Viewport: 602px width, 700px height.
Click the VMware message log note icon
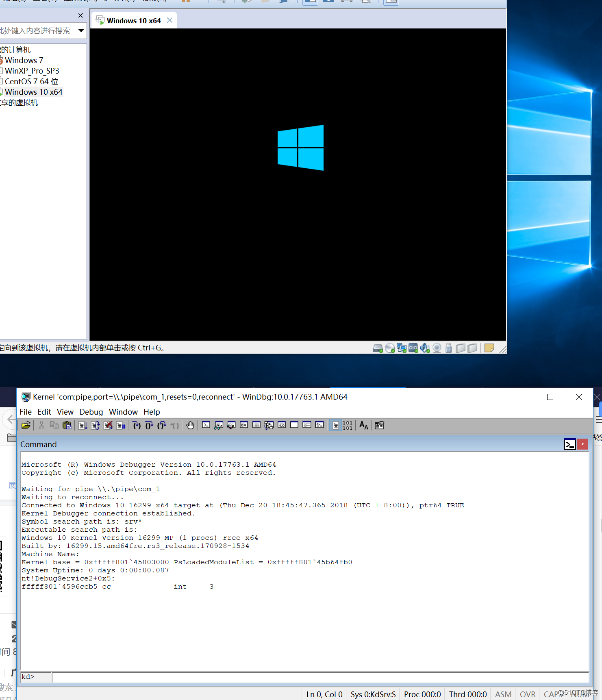point(489,348)
